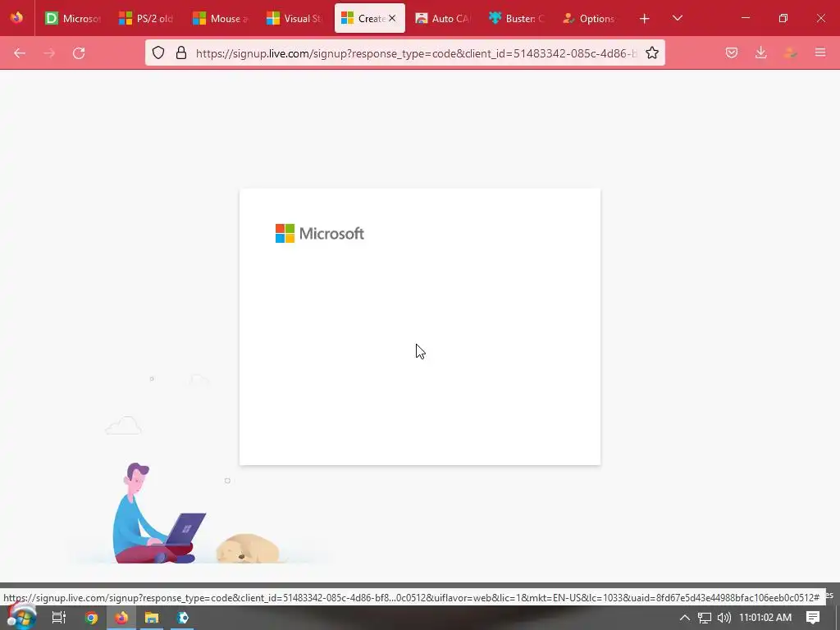Click the Firefox logo icon in tab bar
The image size is (840, 630).
tap(16, 18)
